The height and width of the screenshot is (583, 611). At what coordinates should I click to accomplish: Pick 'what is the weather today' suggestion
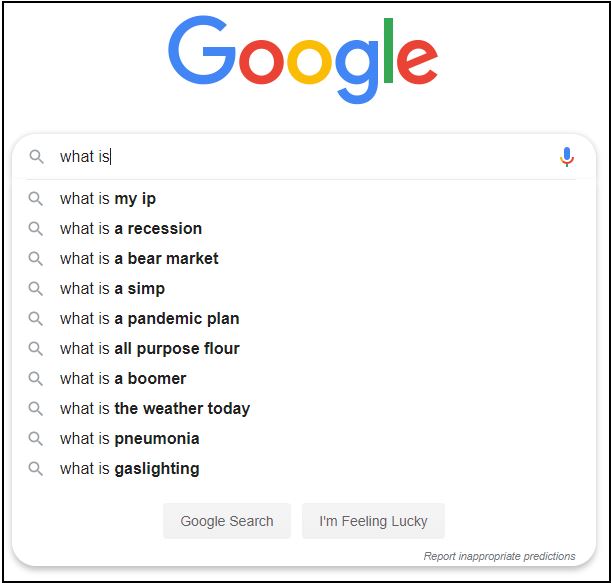[x=155, y=409]
